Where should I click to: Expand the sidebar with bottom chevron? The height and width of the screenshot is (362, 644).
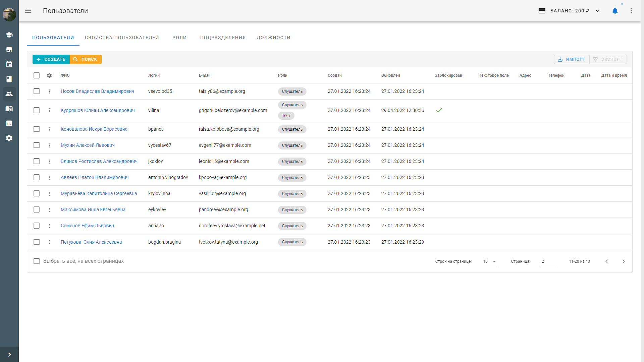[9, 355]
